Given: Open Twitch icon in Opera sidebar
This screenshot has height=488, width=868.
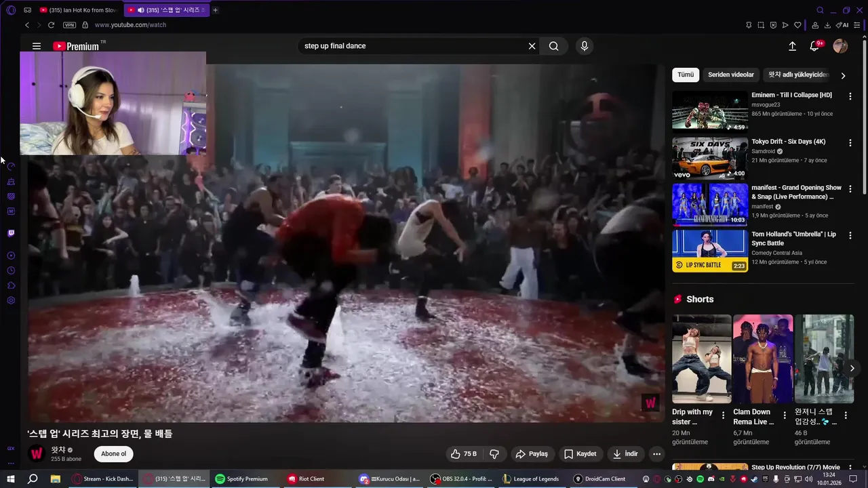Looking at the screenshot, I should point(11,233).
